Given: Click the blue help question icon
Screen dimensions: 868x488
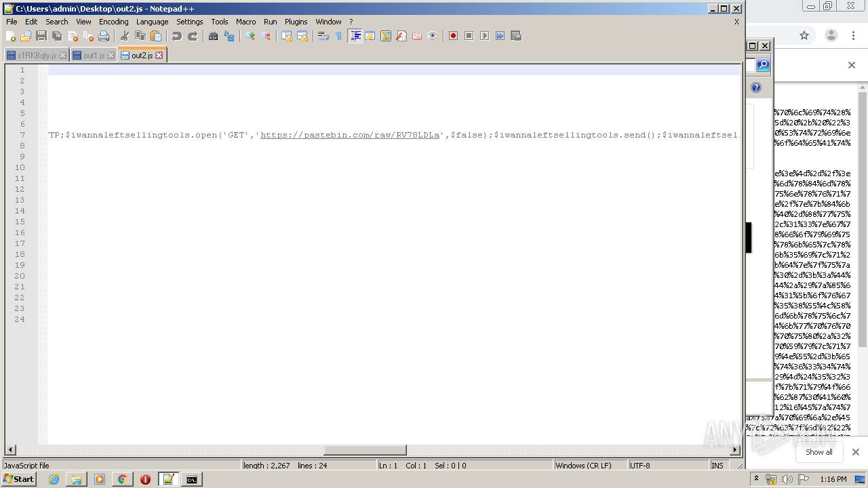Looking at the screenshot, I should pyautogui.click(x=756, y=87).
